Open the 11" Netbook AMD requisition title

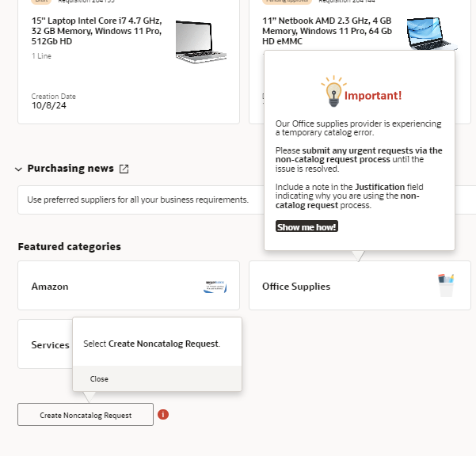pos(329,30)
